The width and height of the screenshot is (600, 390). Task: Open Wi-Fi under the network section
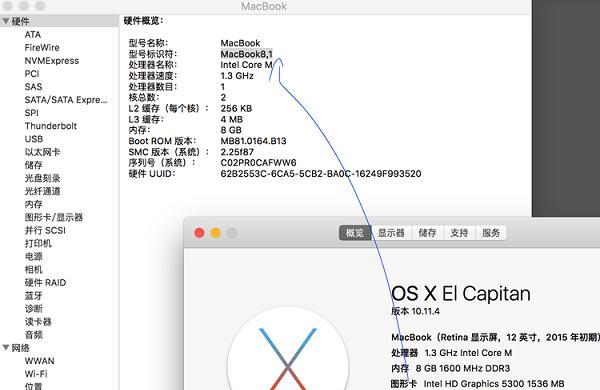tap(36, 374)
